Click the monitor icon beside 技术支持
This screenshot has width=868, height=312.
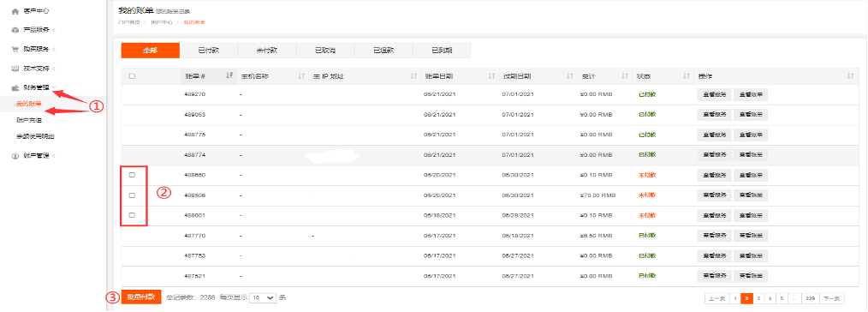[15, 69]
